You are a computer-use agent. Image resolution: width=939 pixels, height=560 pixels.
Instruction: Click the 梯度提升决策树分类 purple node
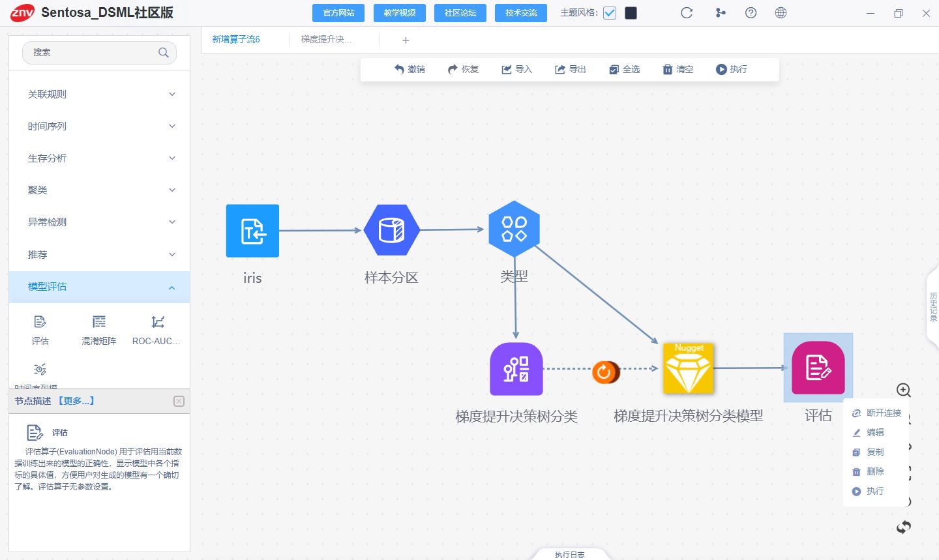(516, 369)
